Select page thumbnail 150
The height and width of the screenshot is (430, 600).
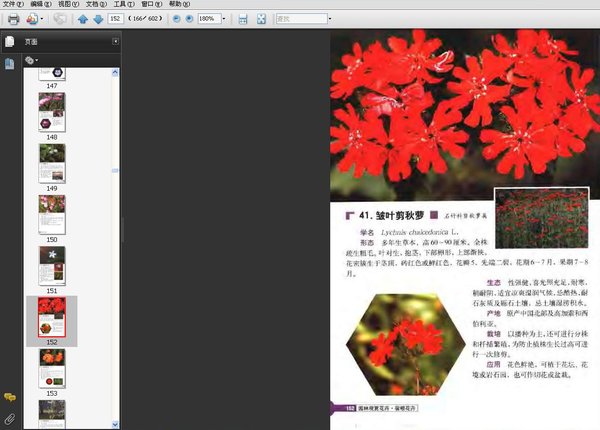52,215
